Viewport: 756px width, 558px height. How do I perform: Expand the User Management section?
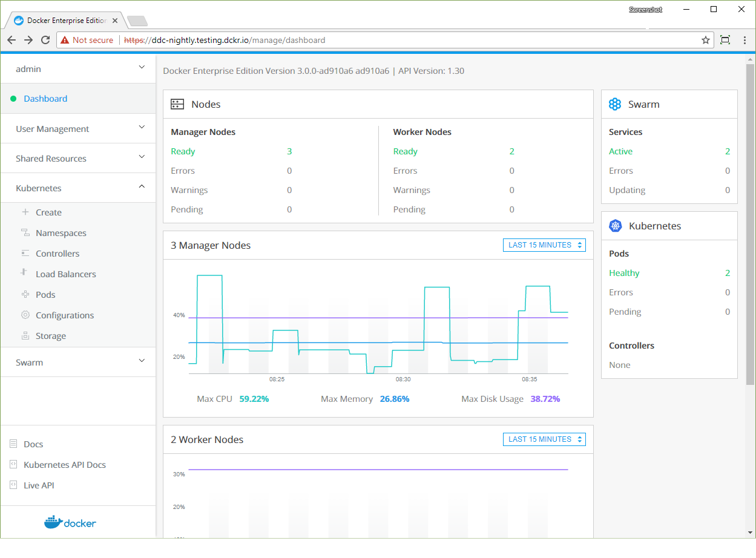coord(142,128)
